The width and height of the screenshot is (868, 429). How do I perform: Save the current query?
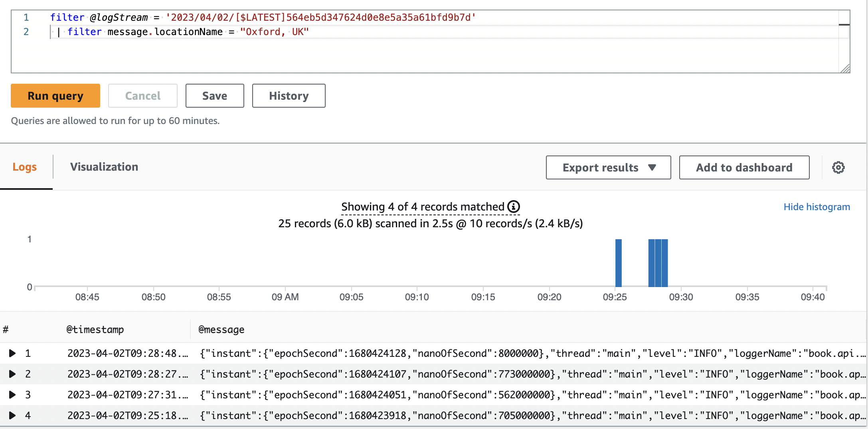point(214,96)
